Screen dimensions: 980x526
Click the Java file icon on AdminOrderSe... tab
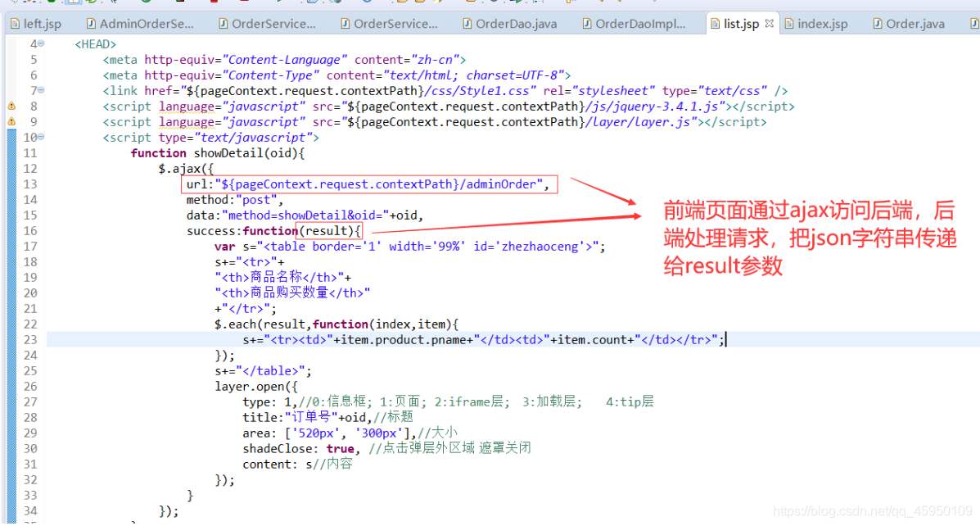click(x=91, y=24)
